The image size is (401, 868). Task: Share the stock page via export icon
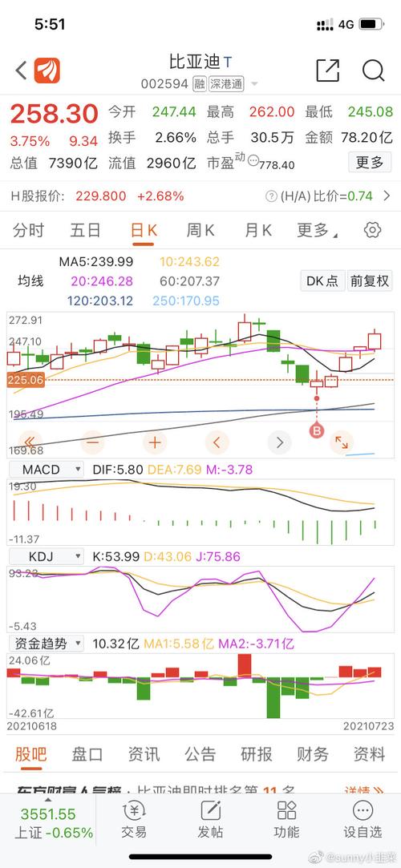point(327,71)
